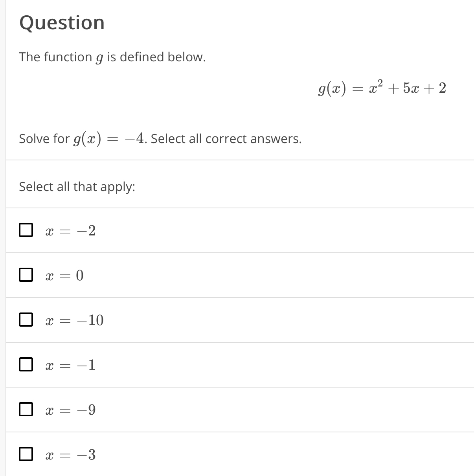Check the box for x = −2
Screen dimensions: 474x476
tap(26, 230)
